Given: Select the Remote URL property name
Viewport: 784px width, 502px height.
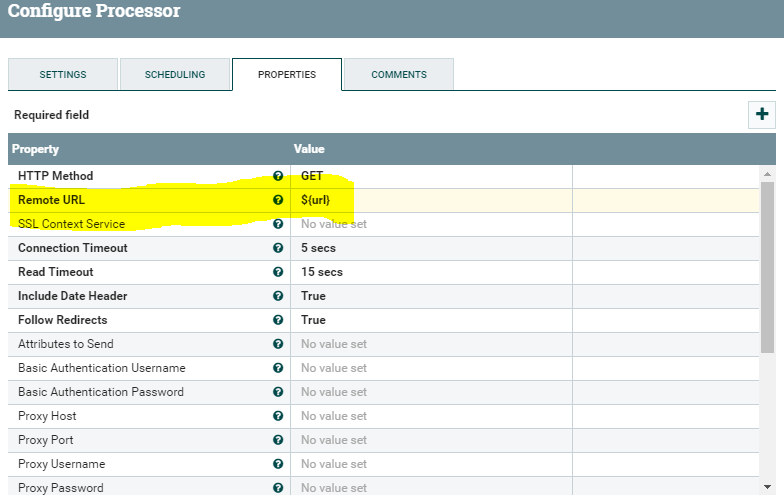Looking at the screenshot, I should pos(52,200).
